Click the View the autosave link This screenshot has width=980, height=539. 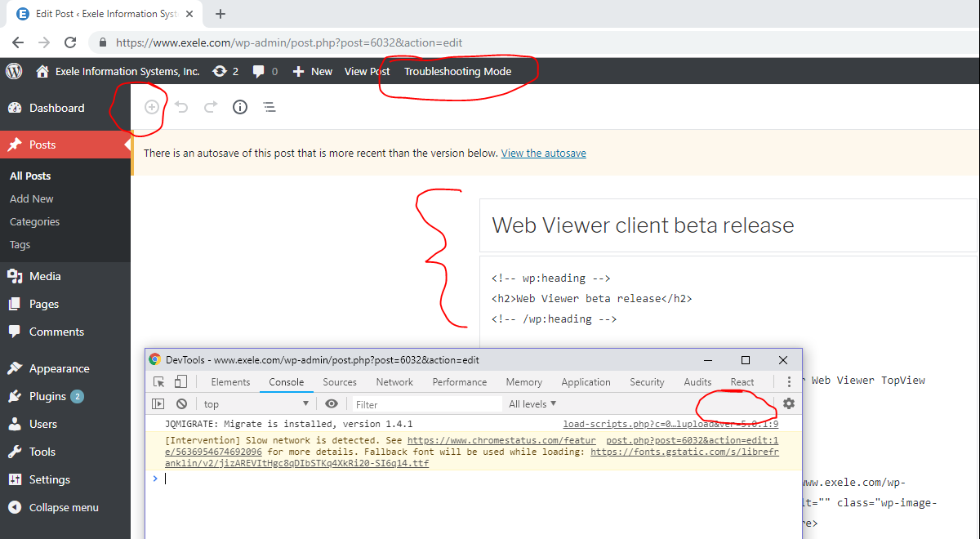pos(543,153)
